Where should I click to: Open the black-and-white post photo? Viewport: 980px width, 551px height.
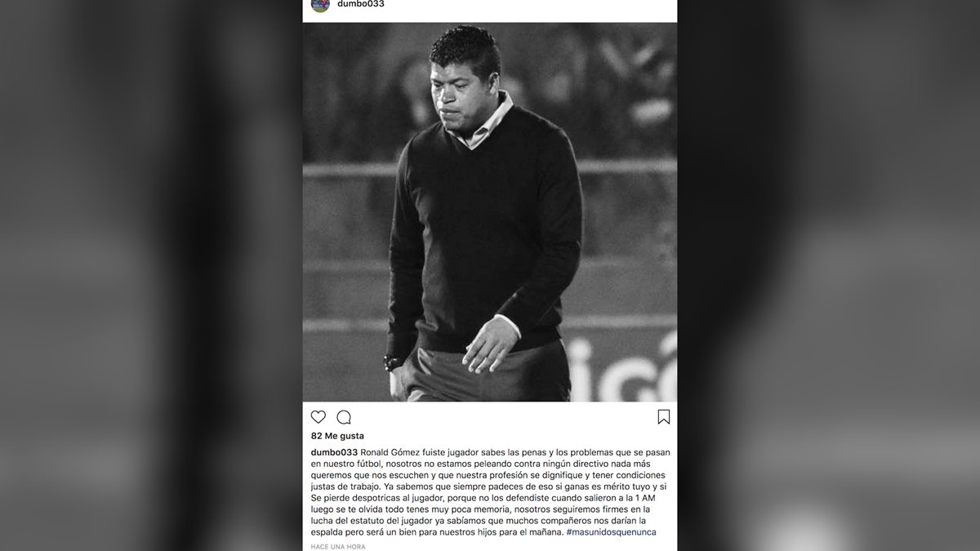pos(490,212)
